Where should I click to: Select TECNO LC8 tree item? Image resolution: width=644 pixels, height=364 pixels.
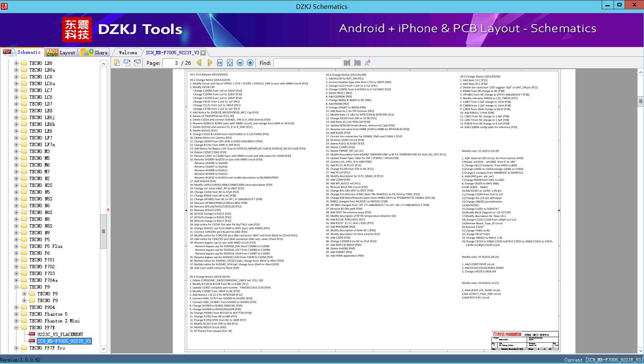point(41,97)
